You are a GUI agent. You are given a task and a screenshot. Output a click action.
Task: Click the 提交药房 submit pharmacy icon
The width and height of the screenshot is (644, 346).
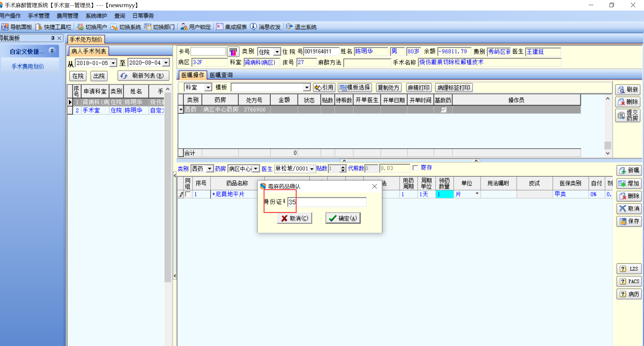pyautogui.click(x=627, y=115)
